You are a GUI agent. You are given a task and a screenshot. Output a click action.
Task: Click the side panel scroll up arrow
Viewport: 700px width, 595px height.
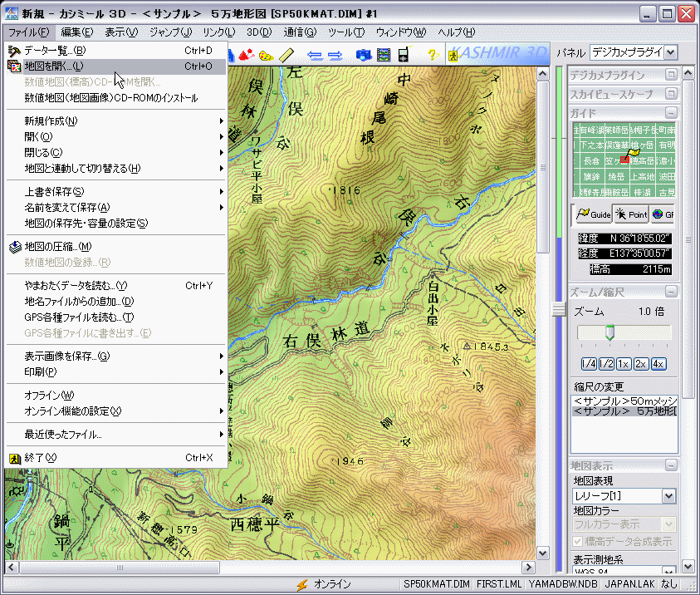tap(688, 72)
